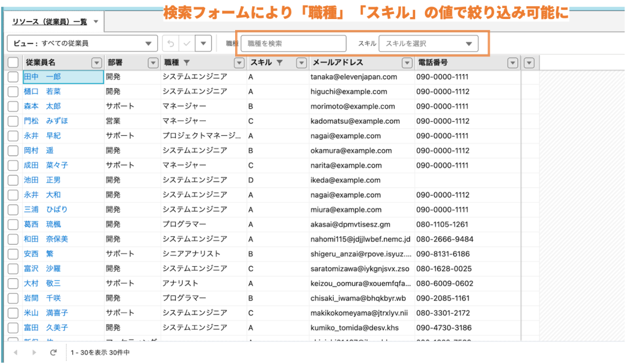Click the undo arrow icon in toolbar
The image size is (627, 364).
[x=171, y=43]
